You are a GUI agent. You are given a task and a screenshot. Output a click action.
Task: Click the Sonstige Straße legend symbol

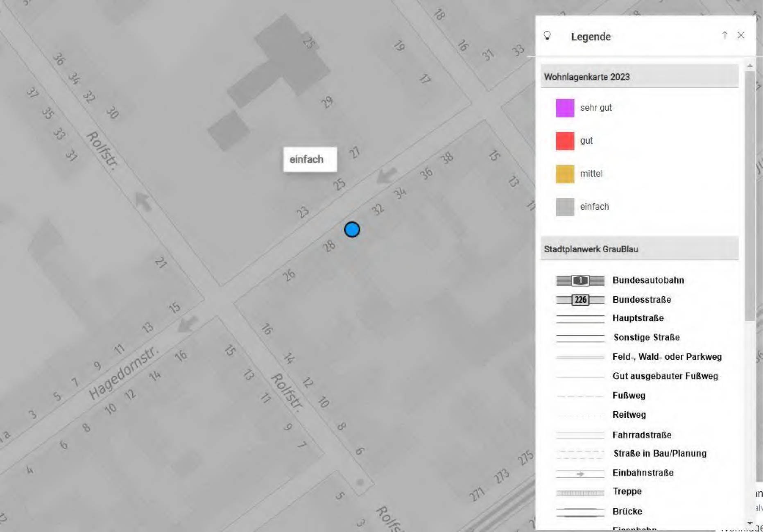pyautogui.click(x=580, y=338)
